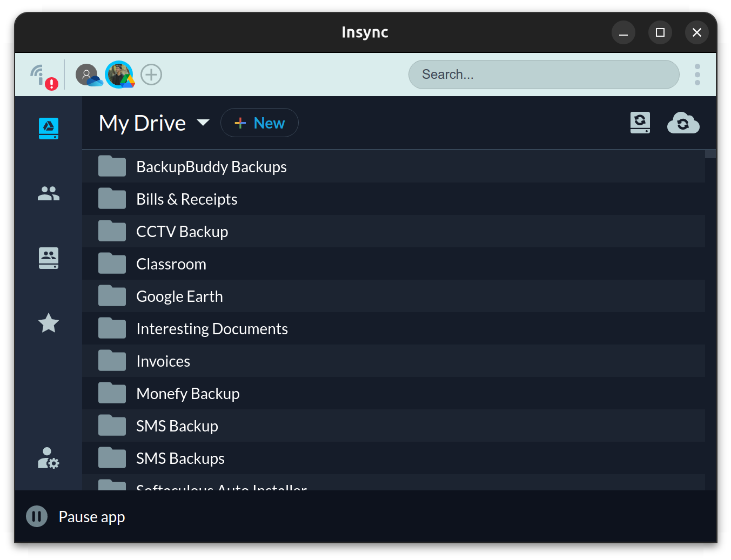Click the Search input field
This screenshot has height=560, width=731.
543,75
